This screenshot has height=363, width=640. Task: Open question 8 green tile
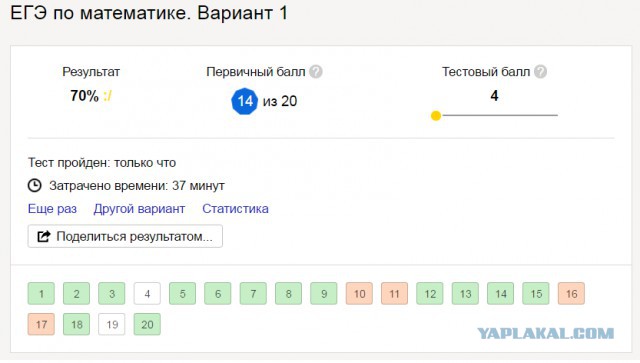click(x=289, y=294)
